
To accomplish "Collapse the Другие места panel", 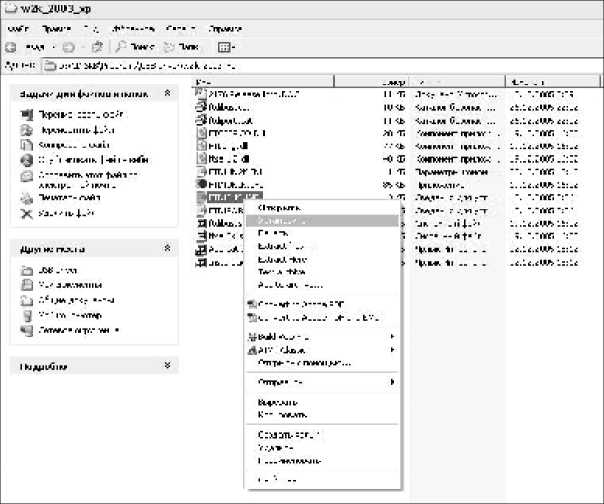I will pos(168,247).
